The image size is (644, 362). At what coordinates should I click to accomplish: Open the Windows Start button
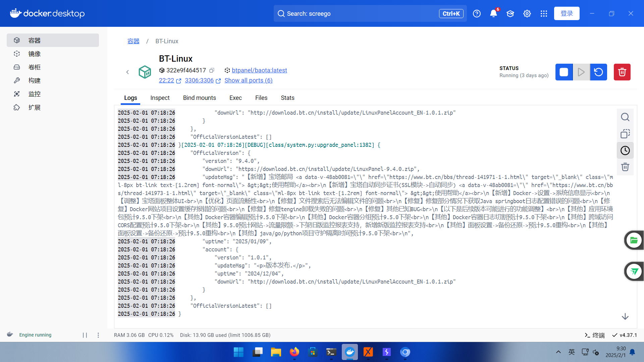[238, 352]
